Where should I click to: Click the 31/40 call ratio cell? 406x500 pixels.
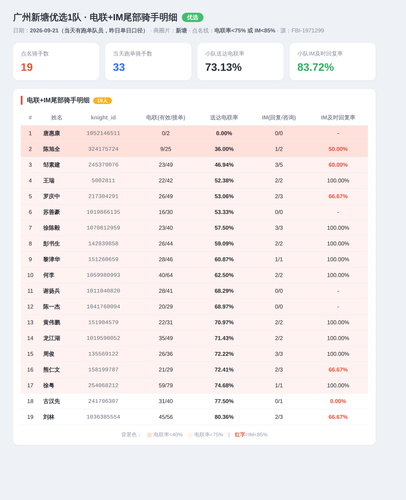coord(166,401)
